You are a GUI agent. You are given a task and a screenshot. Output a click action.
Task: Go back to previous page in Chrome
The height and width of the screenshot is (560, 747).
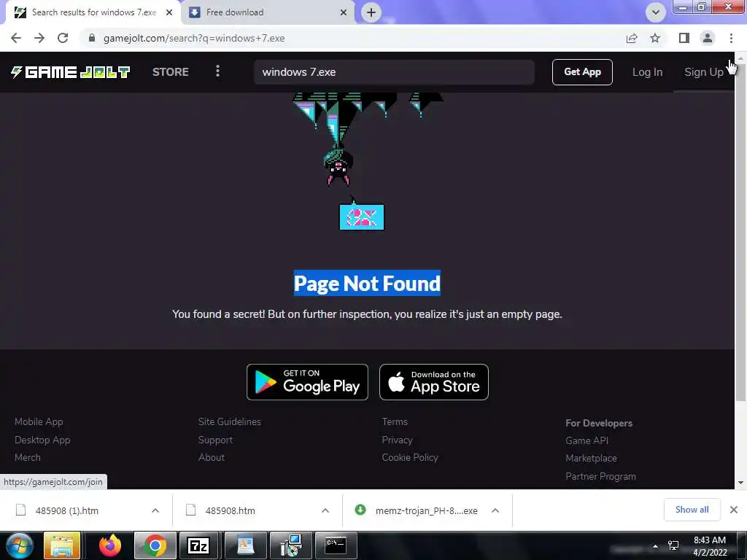(x=16, y=38)
